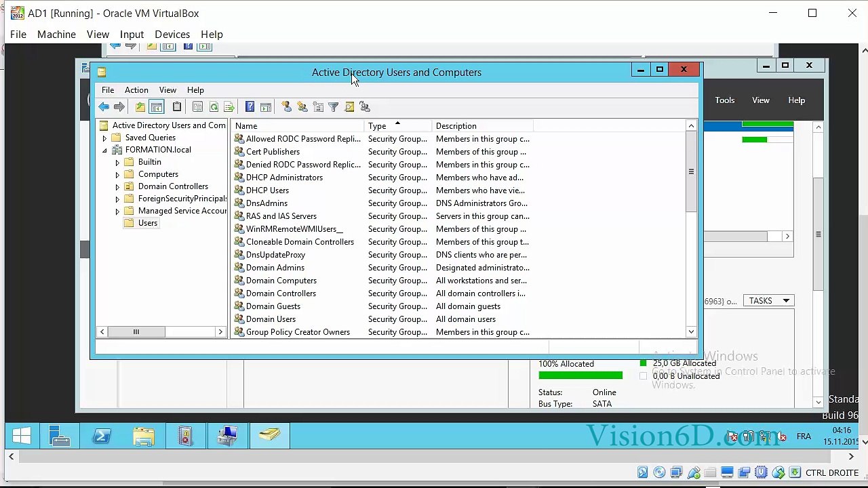Open the Action menu in ADUC

(136, 90)
